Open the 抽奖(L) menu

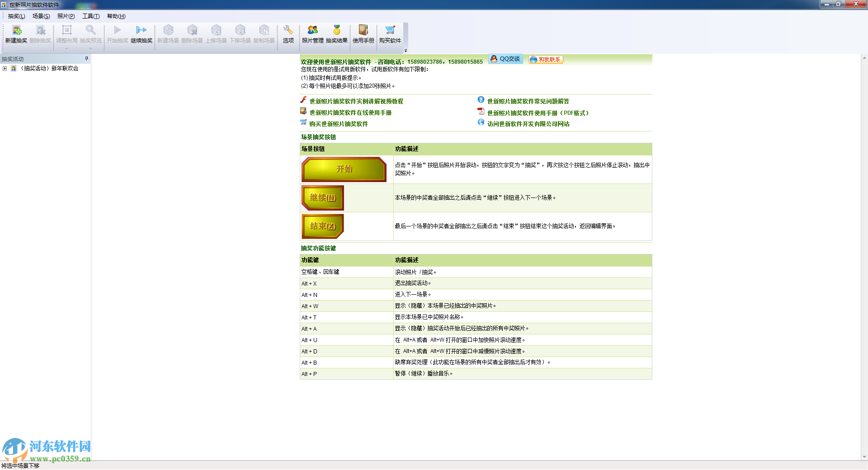click(16, 16)
